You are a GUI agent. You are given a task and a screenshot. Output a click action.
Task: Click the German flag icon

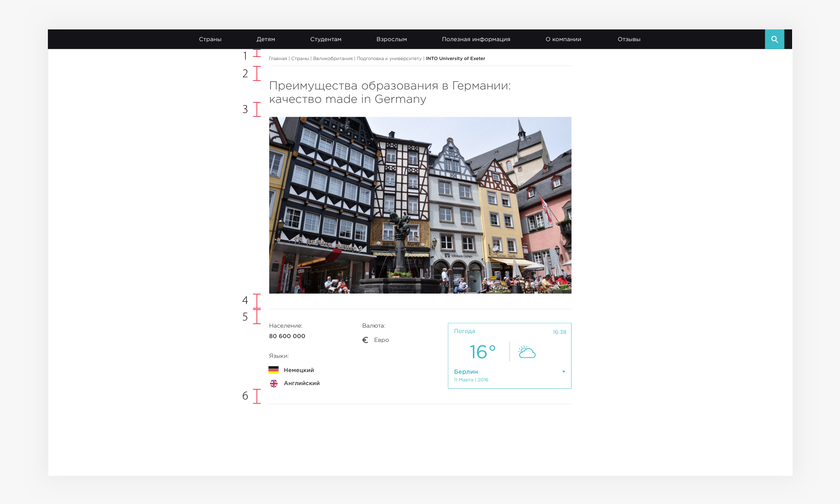point(273,370)
